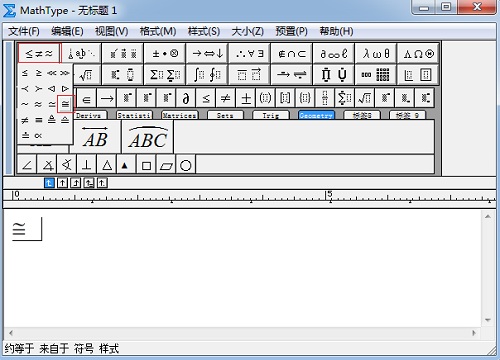Viewport: 500px width, 360px height.
Task: Insert square root template from small bar
Action: click(365, 98)
